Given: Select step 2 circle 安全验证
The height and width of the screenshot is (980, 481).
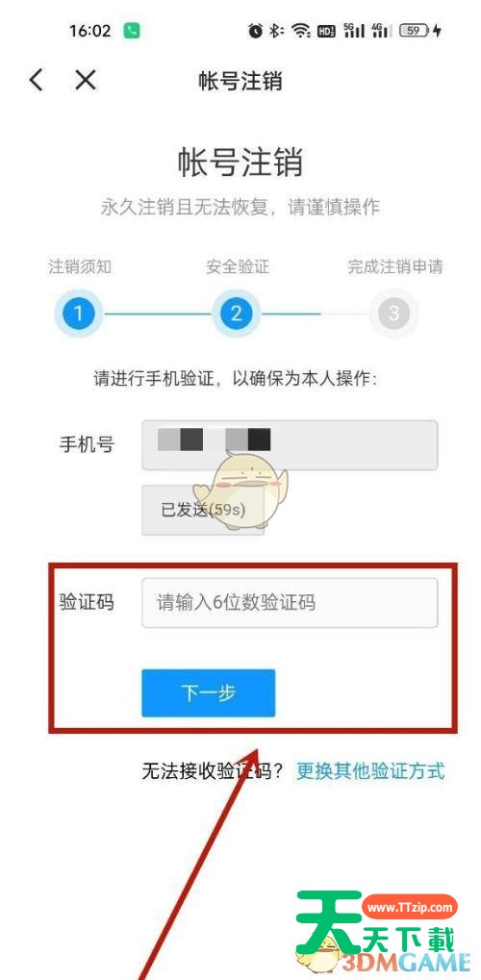Looking at the screenshot, I should (236, 314).
